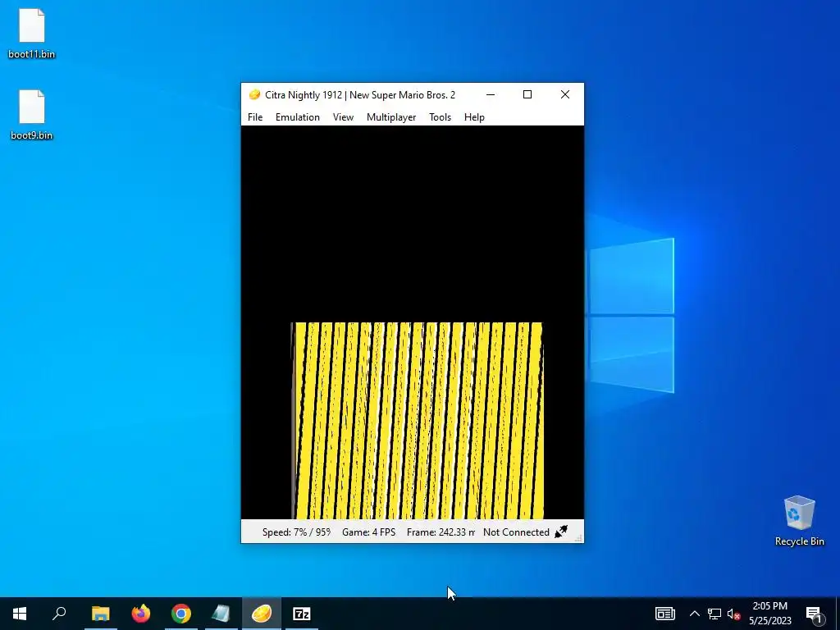840x630 pixels.
Task: Open News and interests tray icon
Action: (664, 614)
